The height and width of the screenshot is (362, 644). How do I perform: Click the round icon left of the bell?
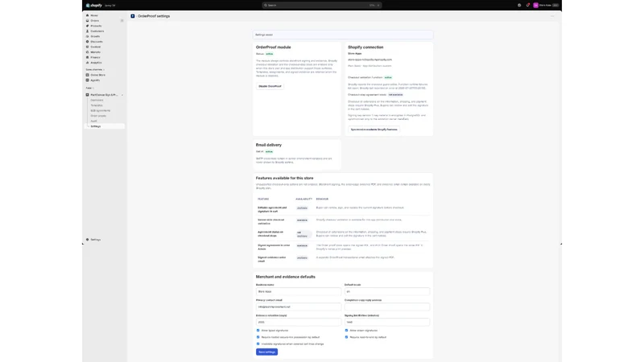pyautogui.click(x=519, y=6)
